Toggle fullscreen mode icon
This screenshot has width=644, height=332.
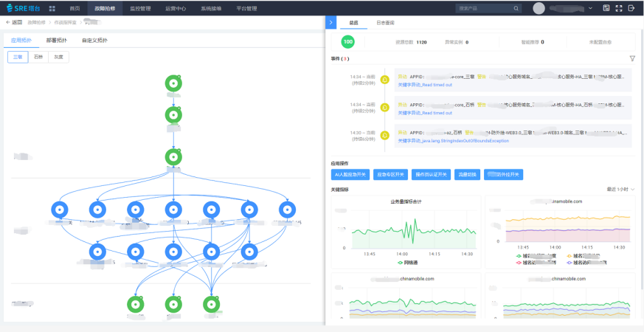point(619,8)
